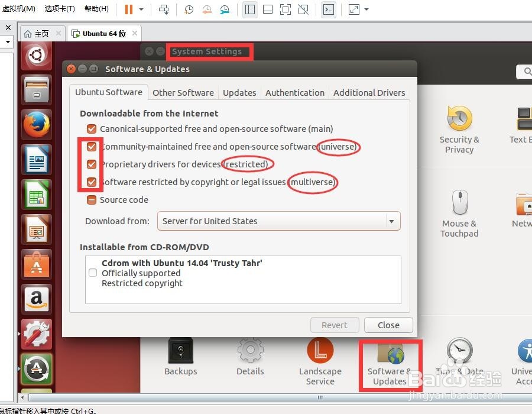Open the Download from server dropdown
The image size is (532, 414).
point(278,221)
